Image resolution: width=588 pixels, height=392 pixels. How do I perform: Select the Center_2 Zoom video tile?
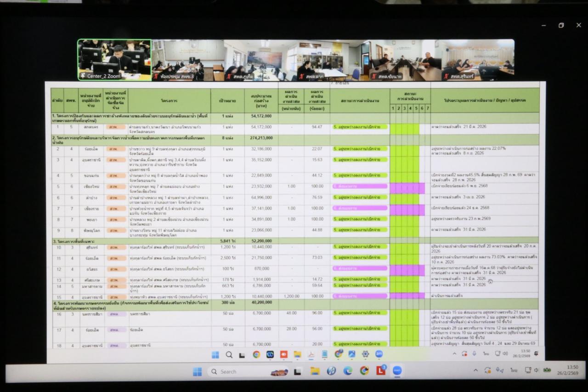coord(114,60)
